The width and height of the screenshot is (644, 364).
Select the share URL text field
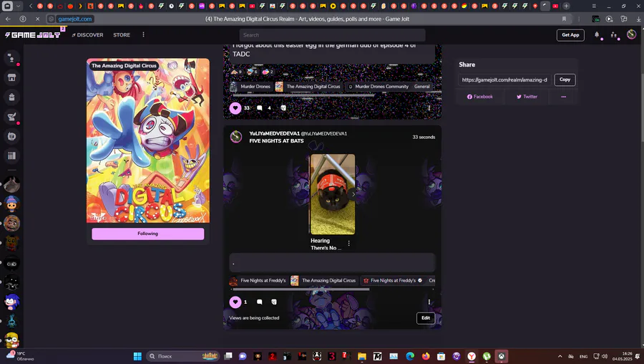[x=504, y=80]
